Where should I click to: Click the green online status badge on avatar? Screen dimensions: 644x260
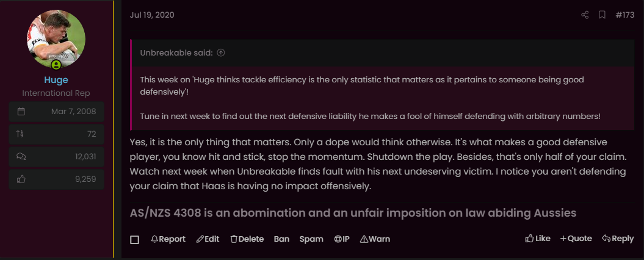click(x=56, y=65)
